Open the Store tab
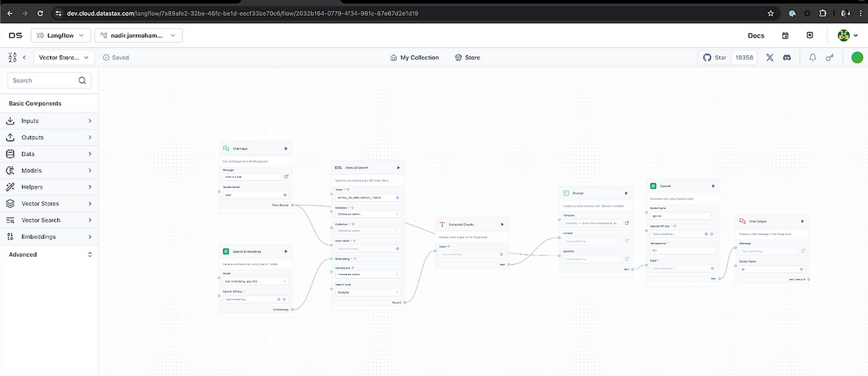This screenshot has width=868, height=376. (x=467, y=57)
